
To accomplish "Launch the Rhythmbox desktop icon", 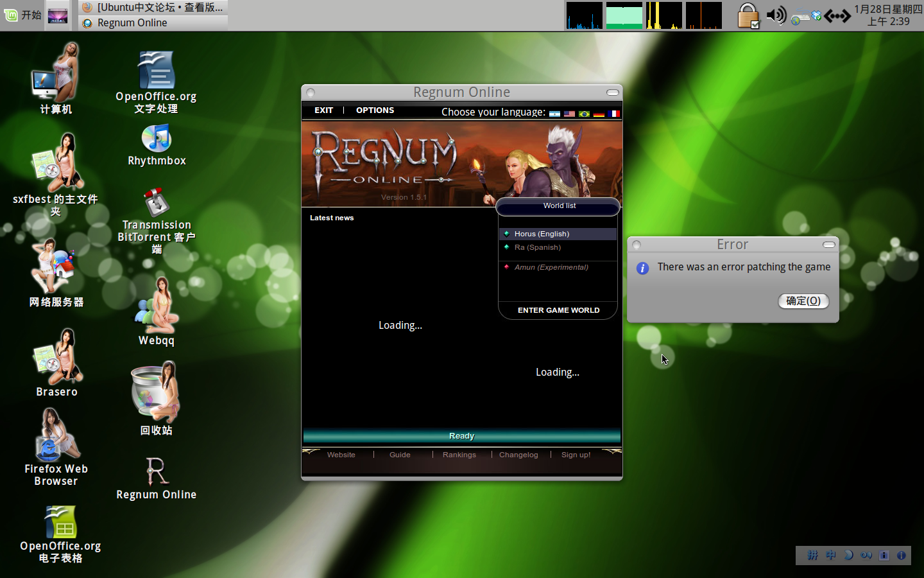I will click(x=157, y=146).
